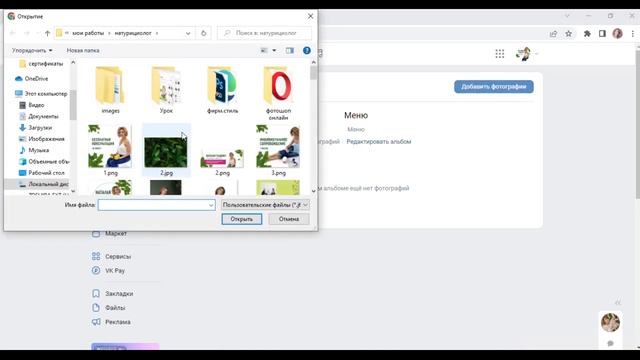Screen dimensions: 640x360
Task: Open the file type filter dropdown
Action: (x=265, y=205)
